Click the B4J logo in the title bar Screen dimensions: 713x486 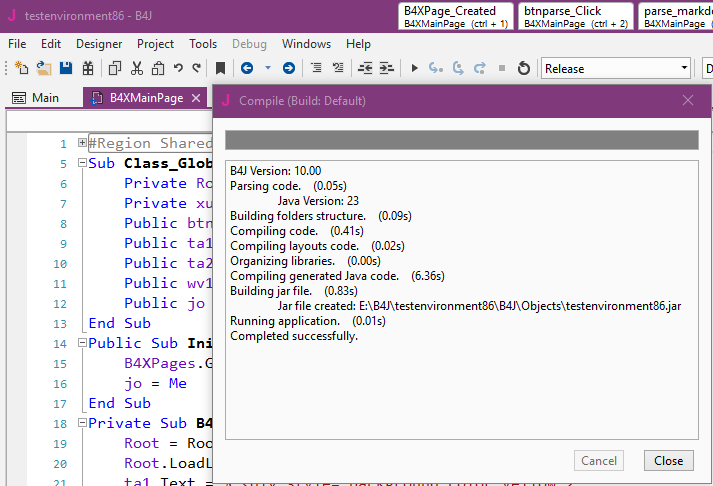click(12, 15)
